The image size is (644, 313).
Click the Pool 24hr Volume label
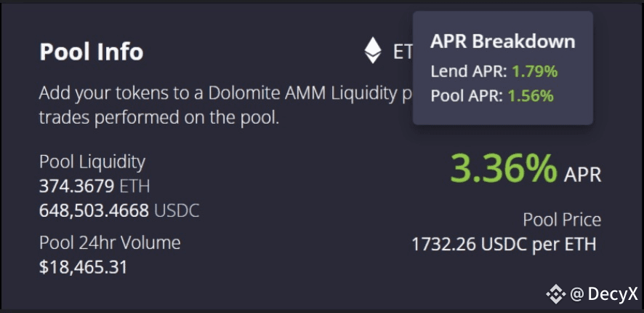(110, 242)
